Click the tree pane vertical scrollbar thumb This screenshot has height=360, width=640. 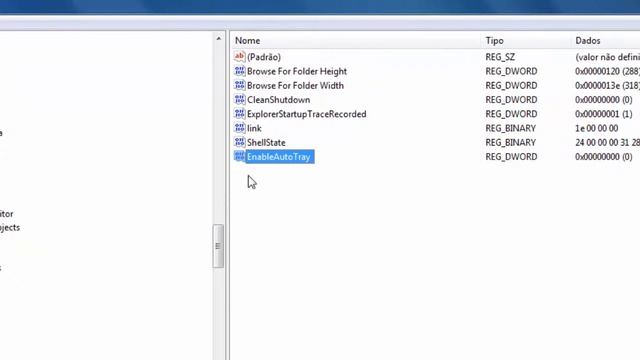pos(218,246)
